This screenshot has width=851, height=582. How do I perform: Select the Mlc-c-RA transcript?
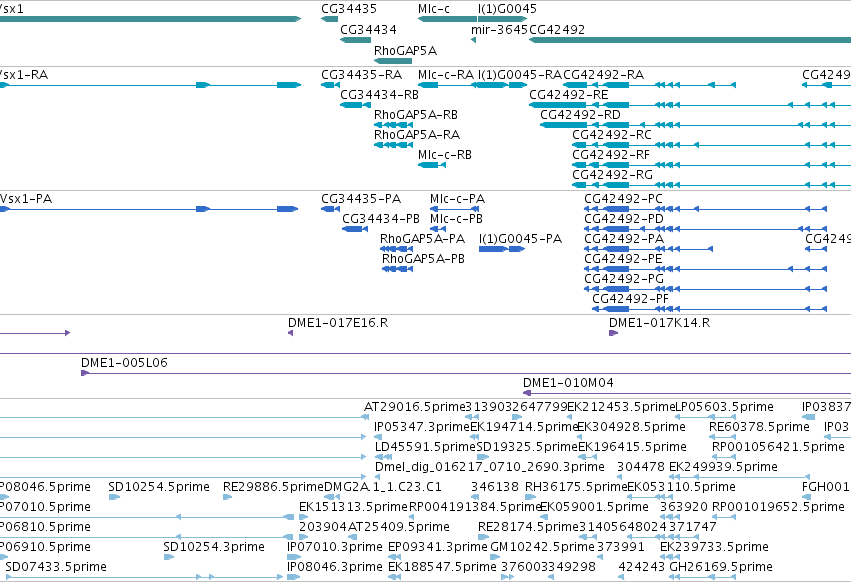click(446, 75)
